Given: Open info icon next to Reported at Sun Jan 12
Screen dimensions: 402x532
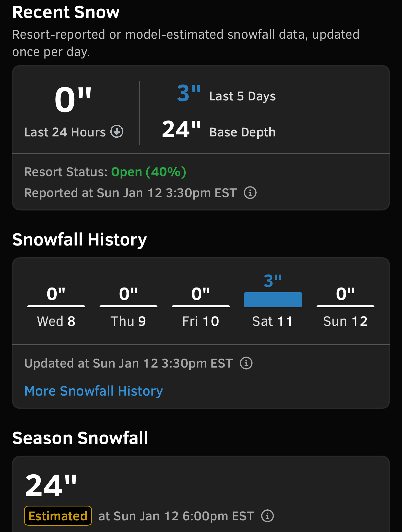Looking at the screenshot, I should pyautogui.click(x=250, y=193).
